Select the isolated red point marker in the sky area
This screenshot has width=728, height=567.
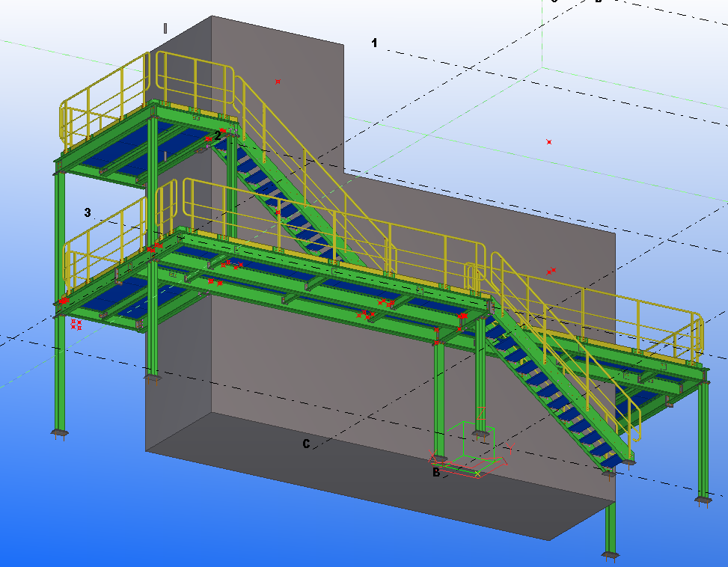(x=549, y=141)
